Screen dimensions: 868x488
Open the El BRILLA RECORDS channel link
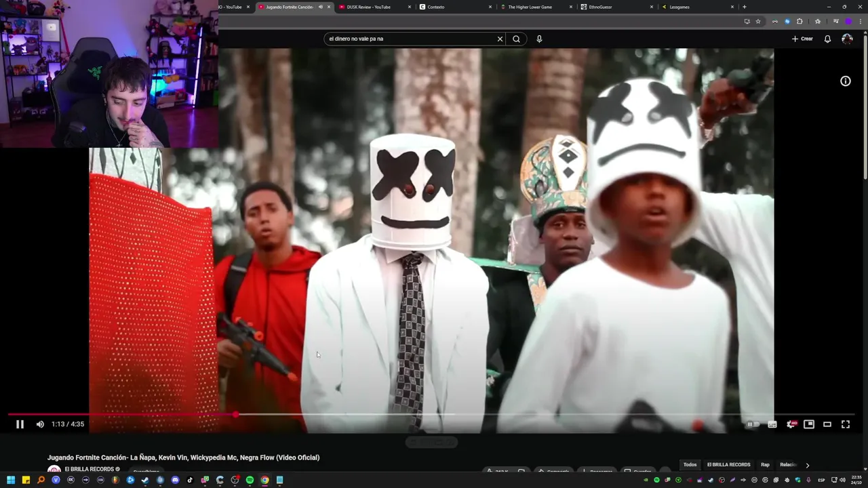coord(89,469)
